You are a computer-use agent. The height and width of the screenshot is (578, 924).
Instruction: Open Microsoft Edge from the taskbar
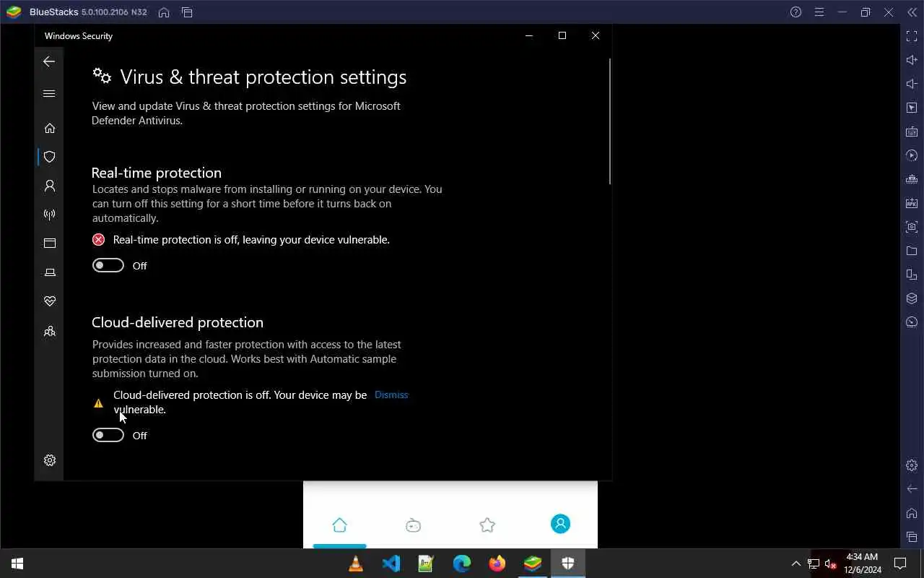(x=461, y=564)
